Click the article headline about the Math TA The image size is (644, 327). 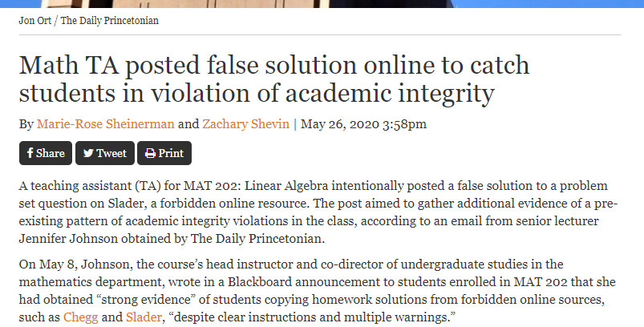[274, 79]
